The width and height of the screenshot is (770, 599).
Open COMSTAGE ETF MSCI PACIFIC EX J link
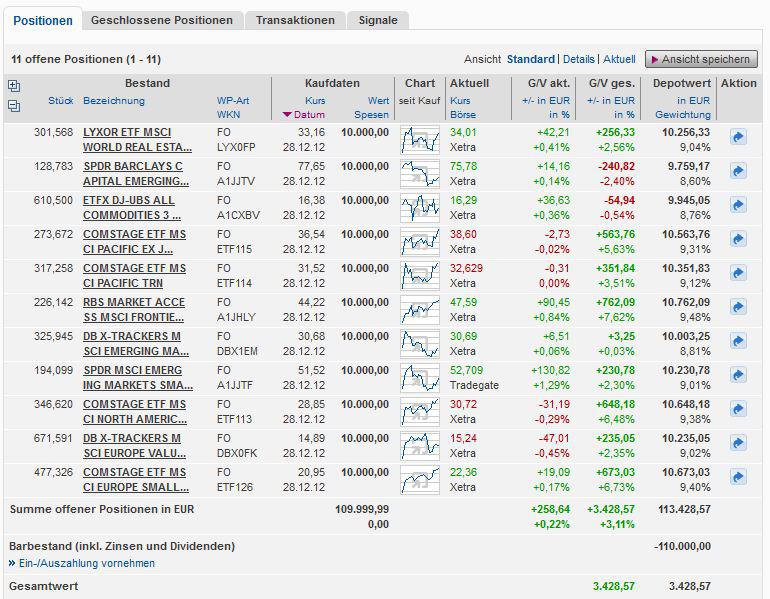tap(134, 242)
